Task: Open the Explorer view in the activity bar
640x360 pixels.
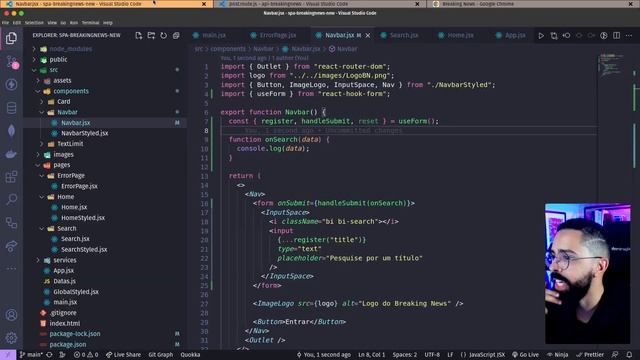Action: 11,38
